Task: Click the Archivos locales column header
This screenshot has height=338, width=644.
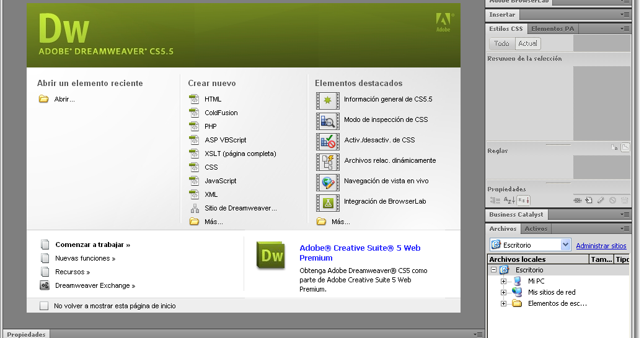Action: pos(538,259)
